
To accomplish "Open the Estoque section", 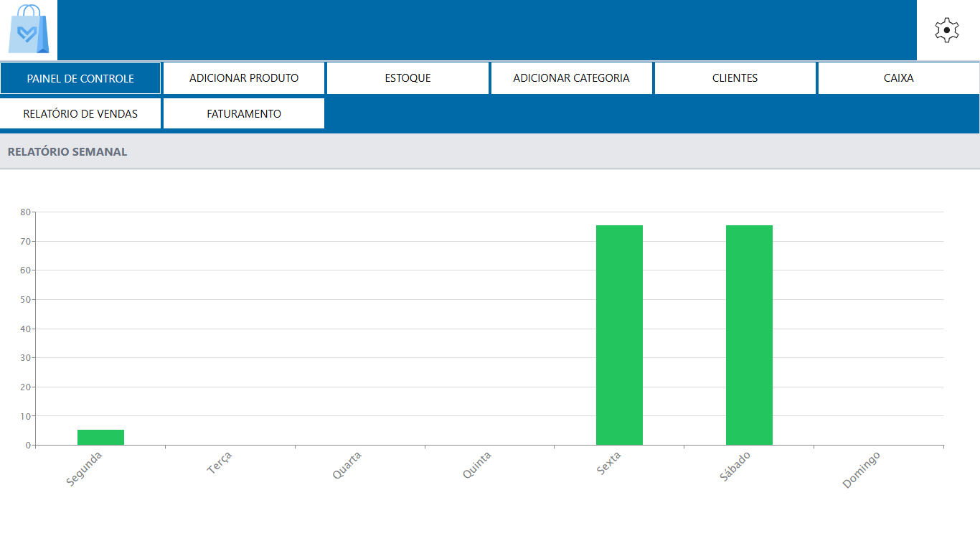I will [407, 78].
